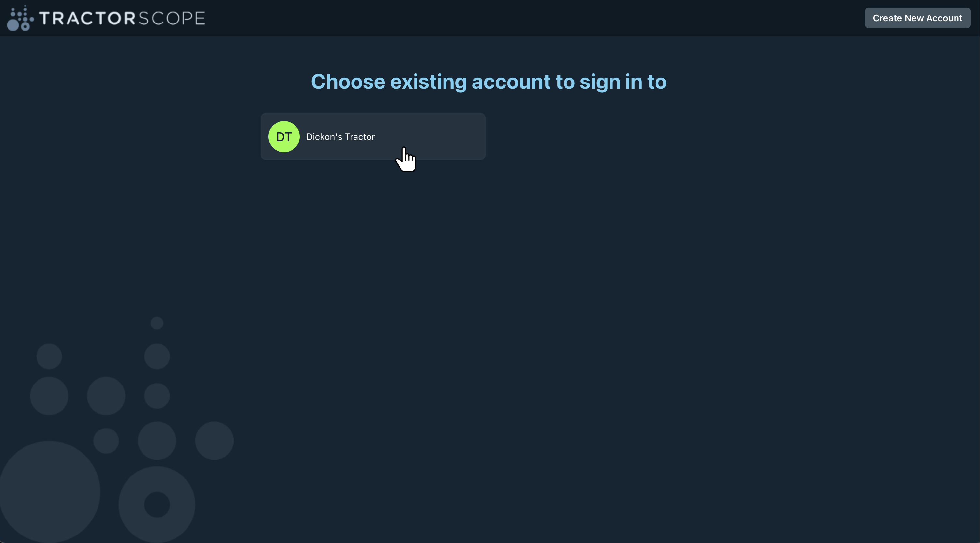
Task: Click the ring-shaped circle graphic near the bottom
Action: [157, 504]
